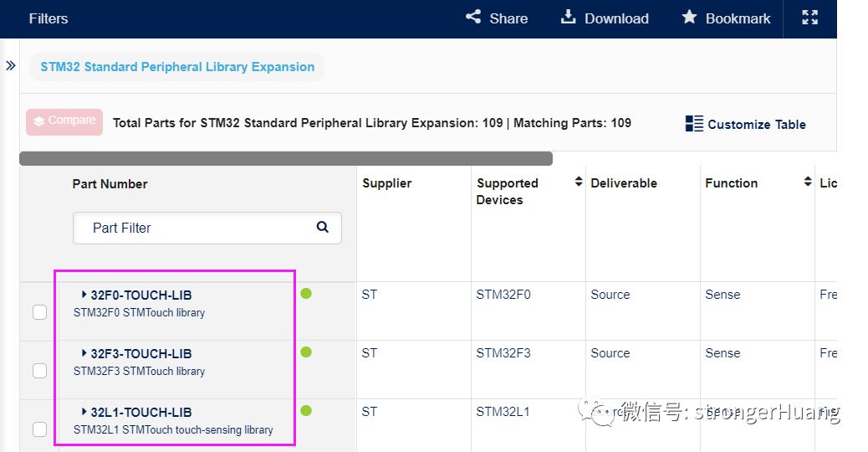Toggle fullscreen with the expand icon
This screenshot has width=868, height=452.
[x=809, y=18]
